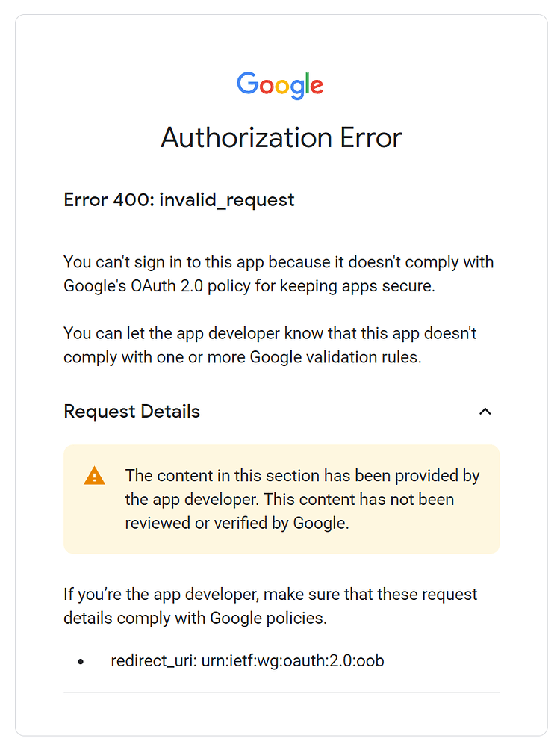This screenshot has height=747, width=560.
Task: Click the Request Details section header
Action: (132, 412)
